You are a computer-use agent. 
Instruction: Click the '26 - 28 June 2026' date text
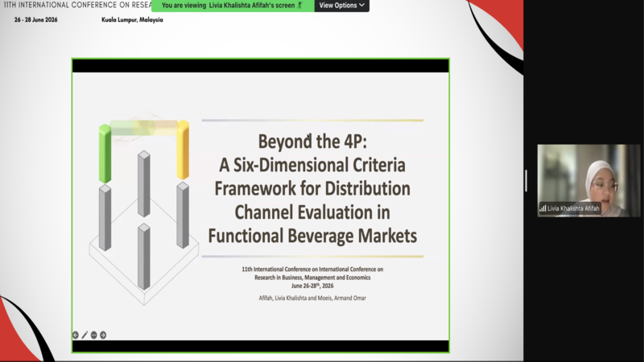click(35, 19)
